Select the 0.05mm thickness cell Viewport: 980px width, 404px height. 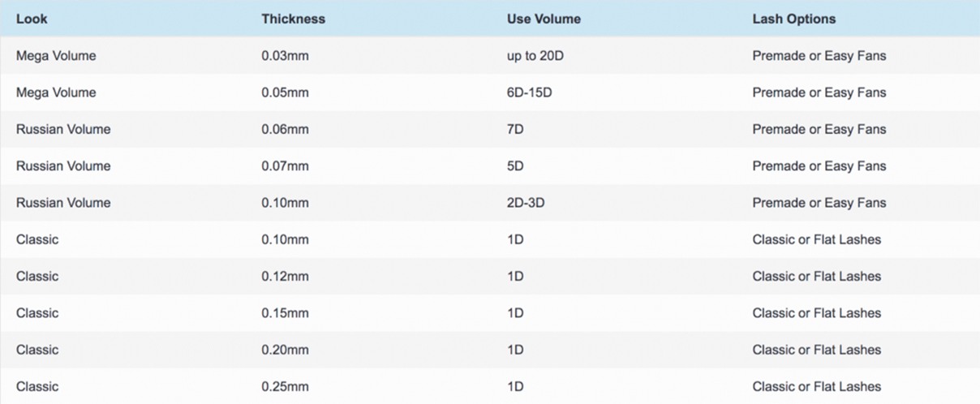(285, 92)
